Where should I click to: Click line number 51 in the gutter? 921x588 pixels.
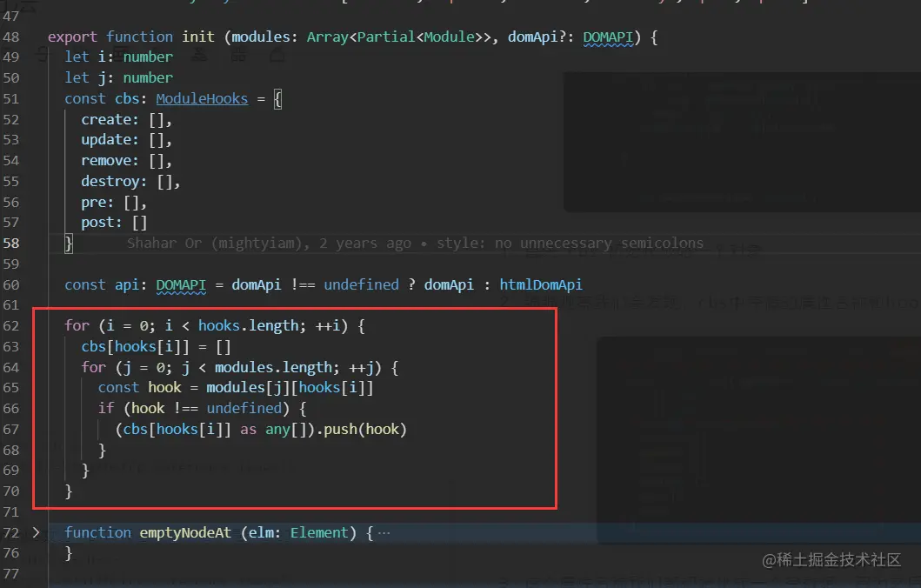pyautogui.click(x=11, y=98)
